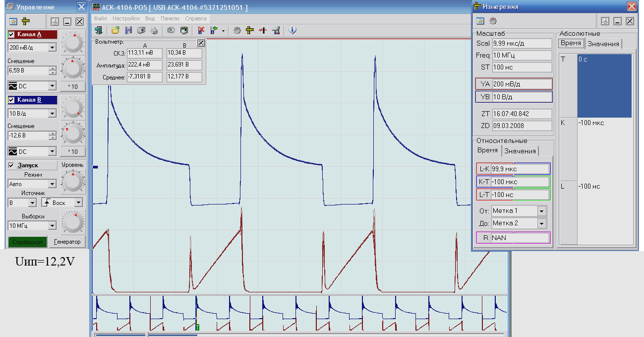The image size is (644, 337).
Task: Open the Канал A 200 мВ/д dropdown
Action: (x=52, y=48)
